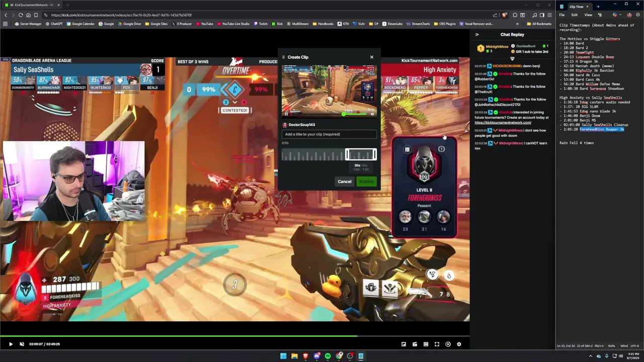Screen dimensions: 644x362
Task: Open the Windows Start menu
Action: (283, 356)
